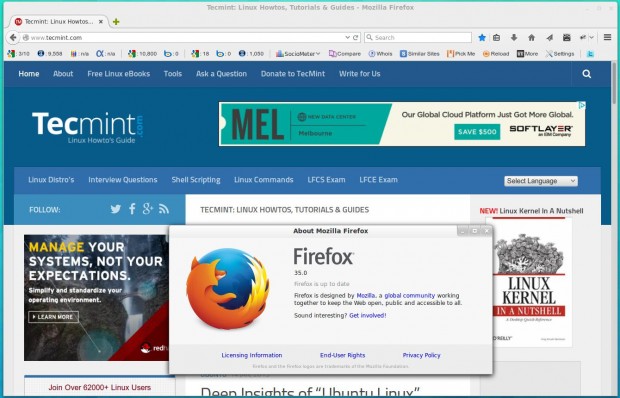Screen dimensions: 620x398
Task: Open the Mozilla link in About dialog
Action: (366, 296)
